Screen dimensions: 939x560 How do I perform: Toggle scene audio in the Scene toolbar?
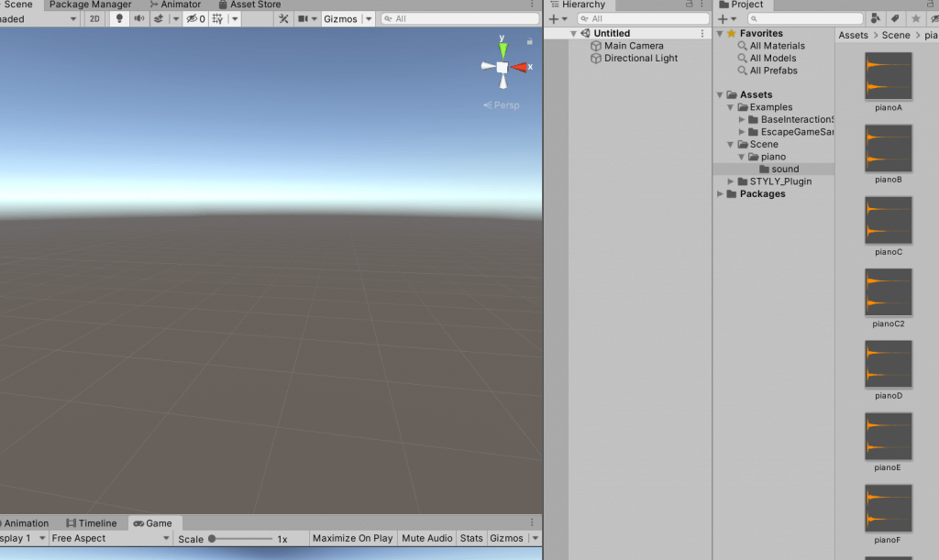(139, 18)
